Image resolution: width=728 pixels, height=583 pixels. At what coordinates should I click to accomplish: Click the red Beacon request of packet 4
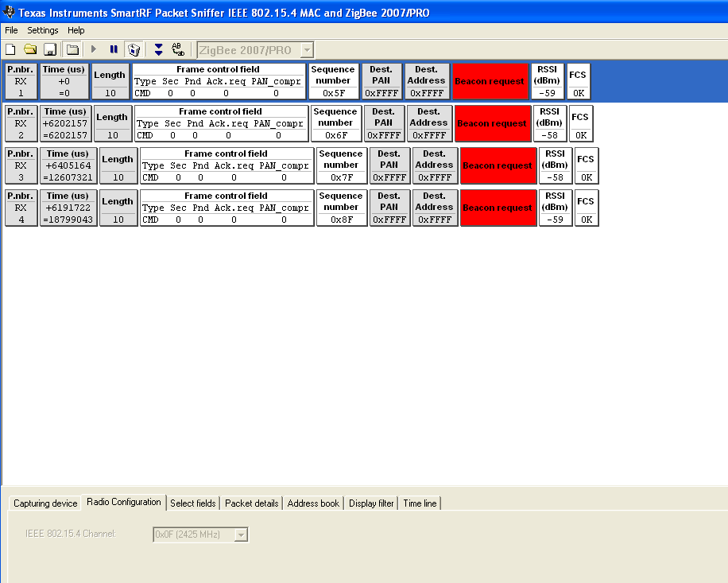(x=498, y=208)
